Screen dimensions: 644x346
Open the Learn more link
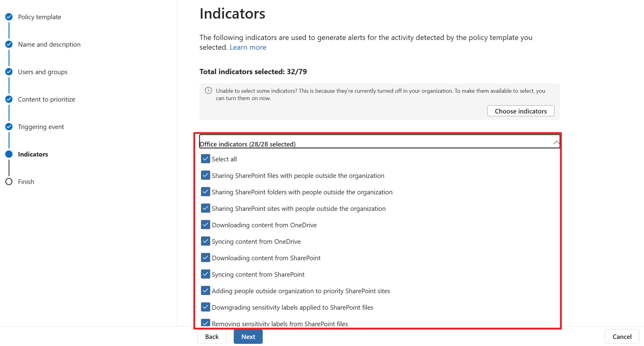[x=248, y=47]
